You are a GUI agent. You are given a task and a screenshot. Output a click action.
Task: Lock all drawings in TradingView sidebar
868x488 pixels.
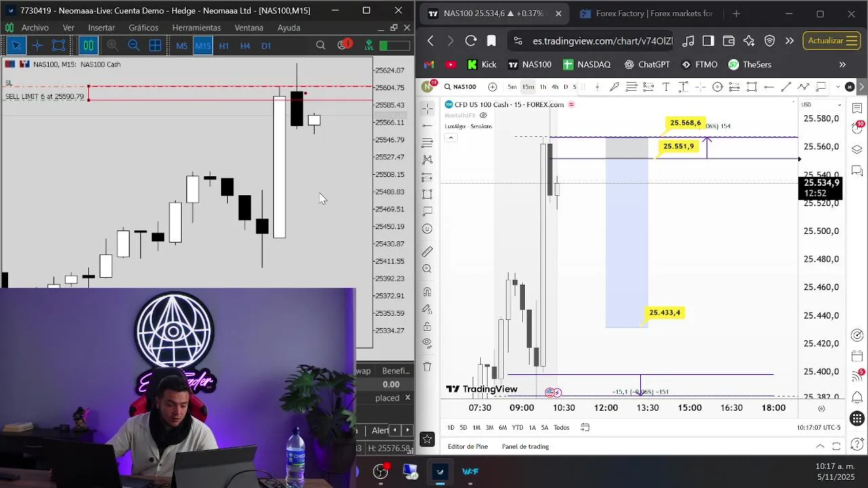point(427,326)
